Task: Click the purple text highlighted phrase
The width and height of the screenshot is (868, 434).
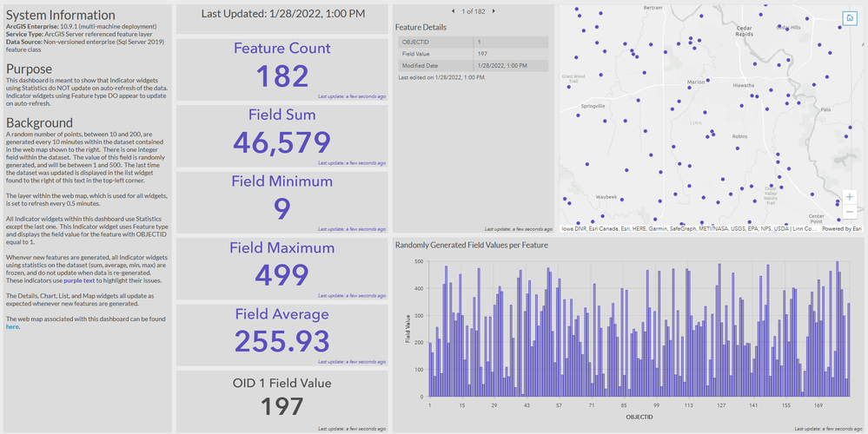Action: click(79, 280)
